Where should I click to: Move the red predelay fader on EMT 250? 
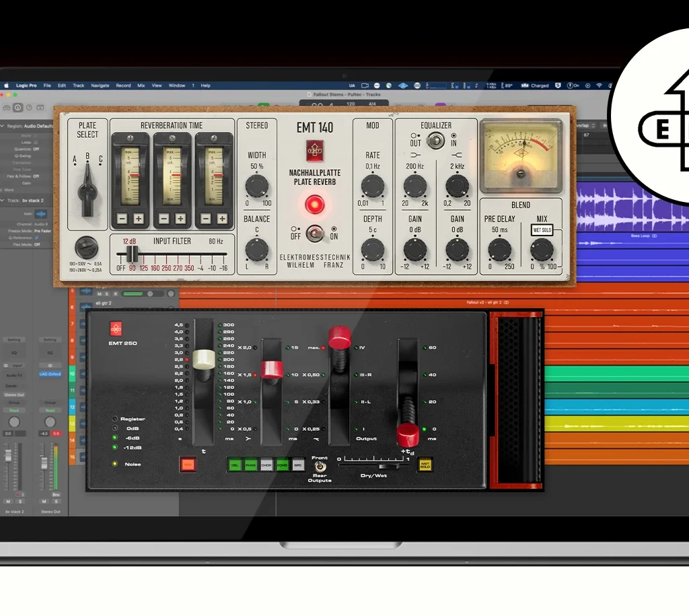point(408,434)
